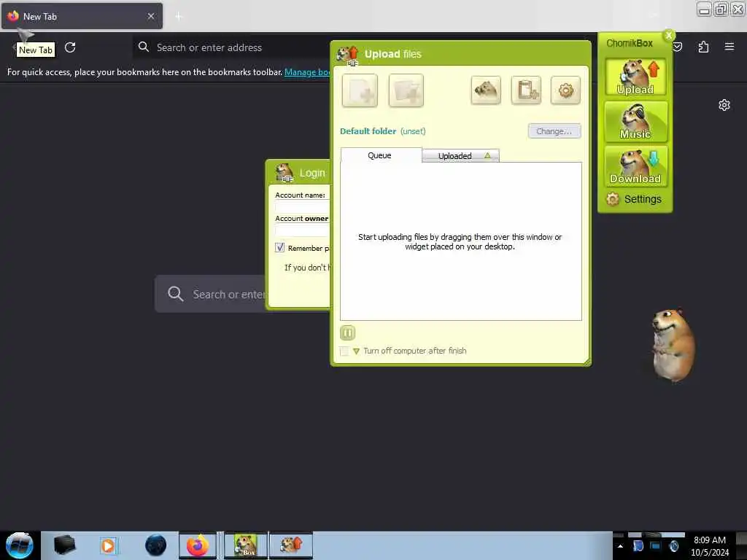Click the clock showing 8:09 AM
The height and width of the screenshot is (560, 747).
click(x=709, y=540)
